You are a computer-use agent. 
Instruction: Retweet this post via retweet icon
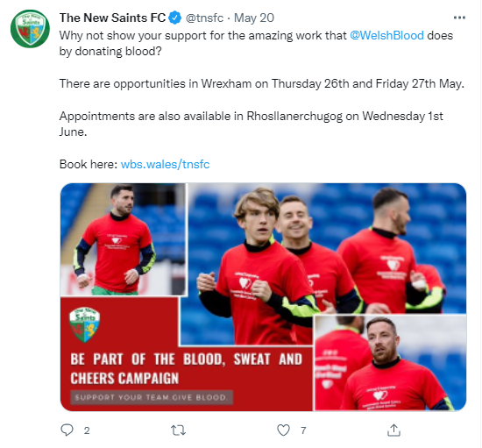pyautogui.click(x=178, y=430)
